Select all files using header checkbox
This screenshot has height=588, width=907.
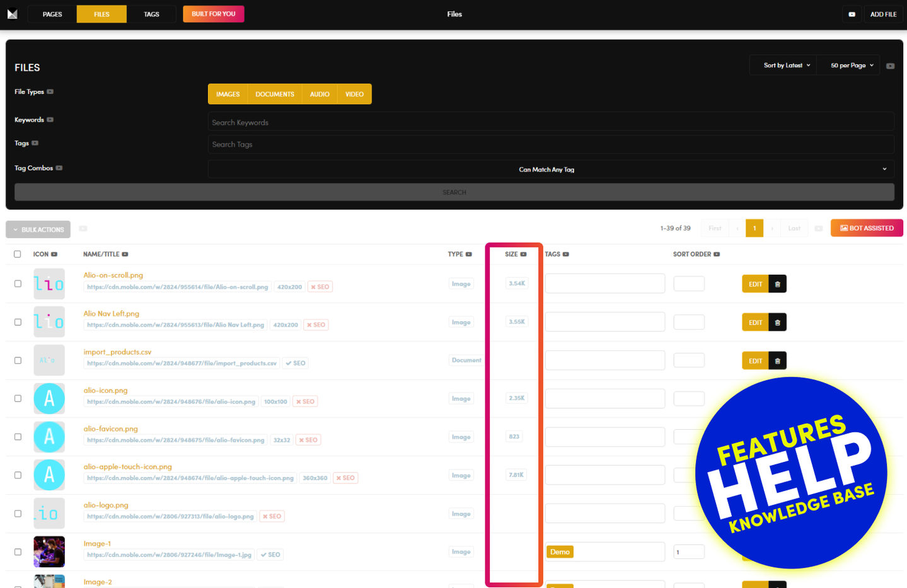18,254
